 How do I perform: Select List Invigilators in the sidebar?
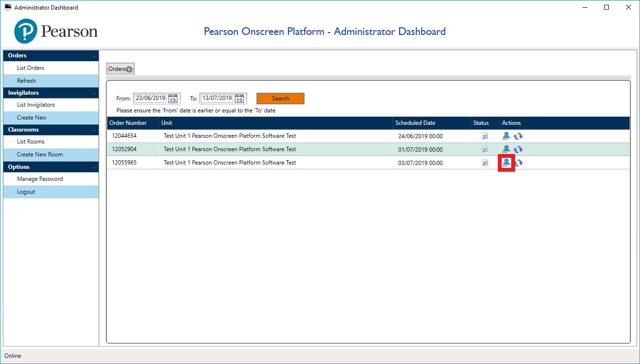36,105
